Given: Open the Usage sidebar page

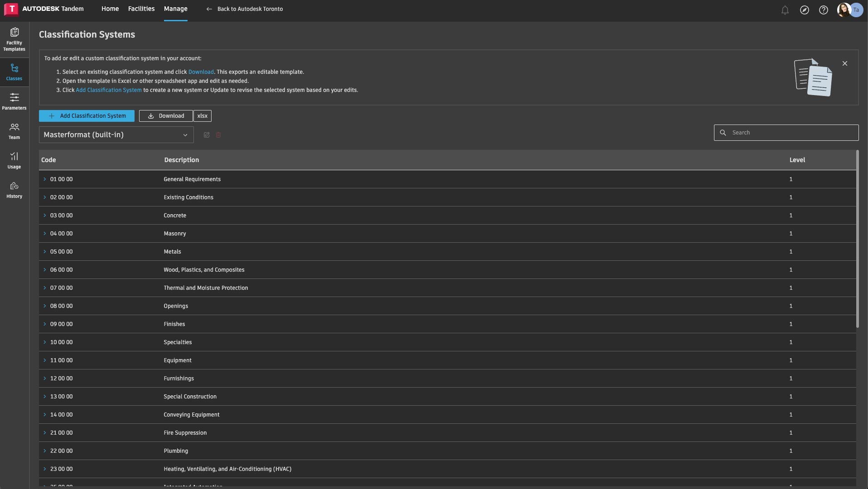Looking at the screenshot, I should (14, 160).
